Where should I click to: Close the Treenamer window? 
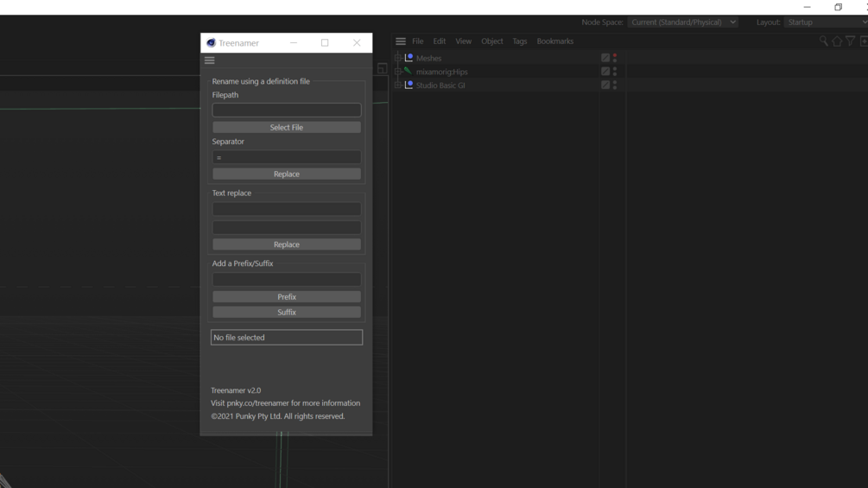point(357,42)
